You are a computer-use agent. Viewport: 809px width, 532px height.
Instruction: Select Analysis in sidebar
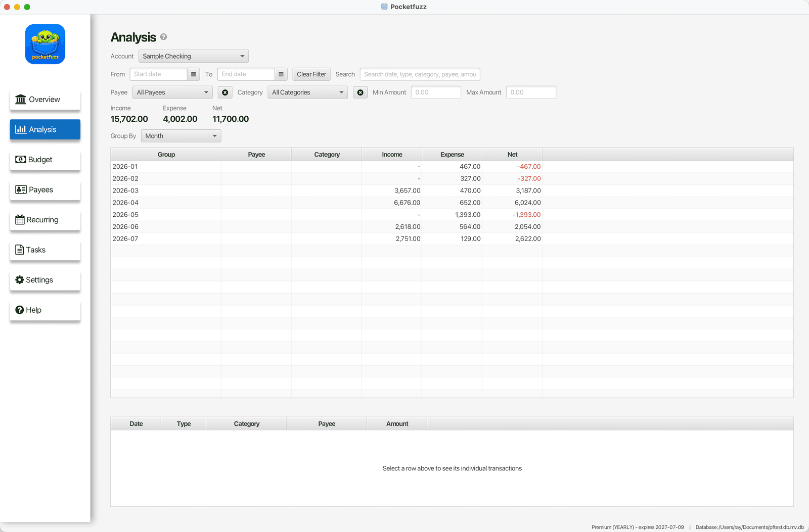45,129
